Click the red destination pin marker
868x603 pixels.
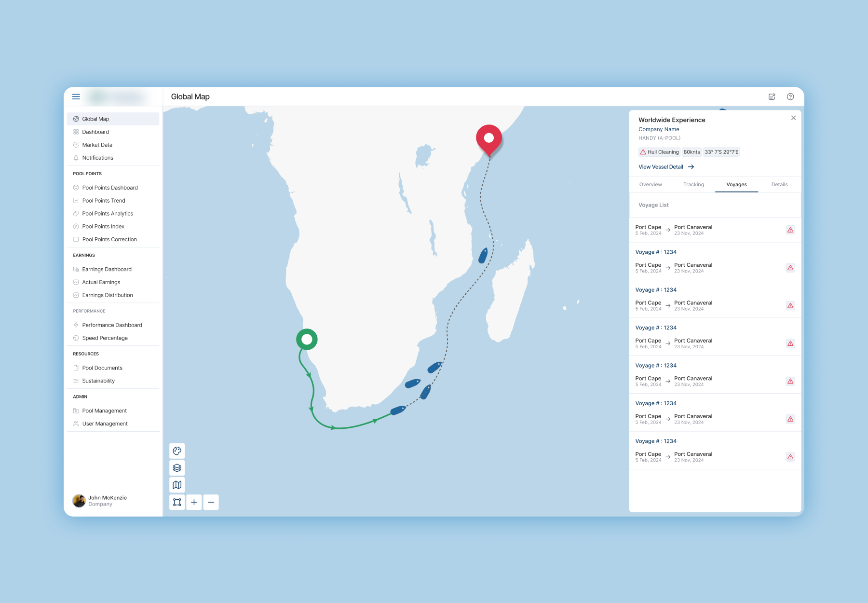489,139
